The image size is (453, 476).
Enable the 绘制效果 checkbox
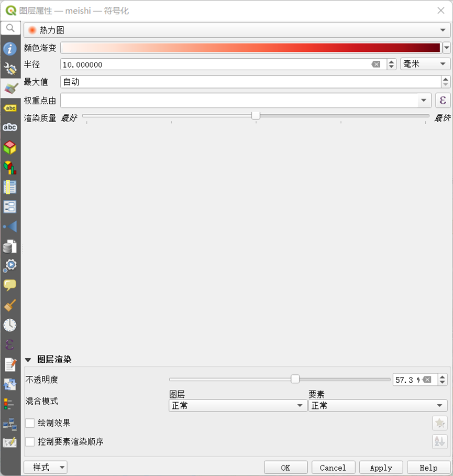[x=30, y=423]
